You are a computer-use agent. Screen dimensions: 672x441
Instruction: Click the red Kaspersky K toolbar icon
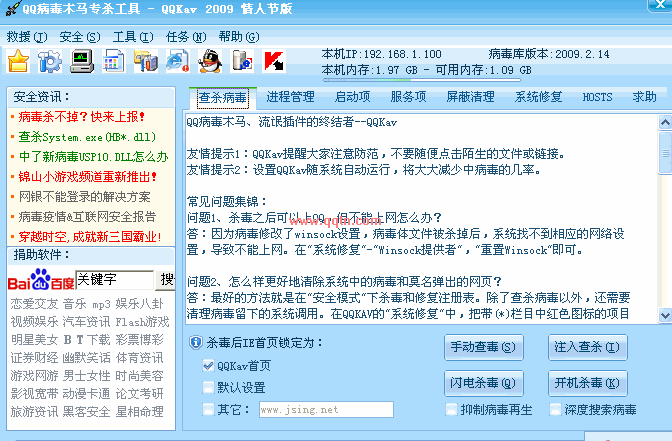coord(274,61)
